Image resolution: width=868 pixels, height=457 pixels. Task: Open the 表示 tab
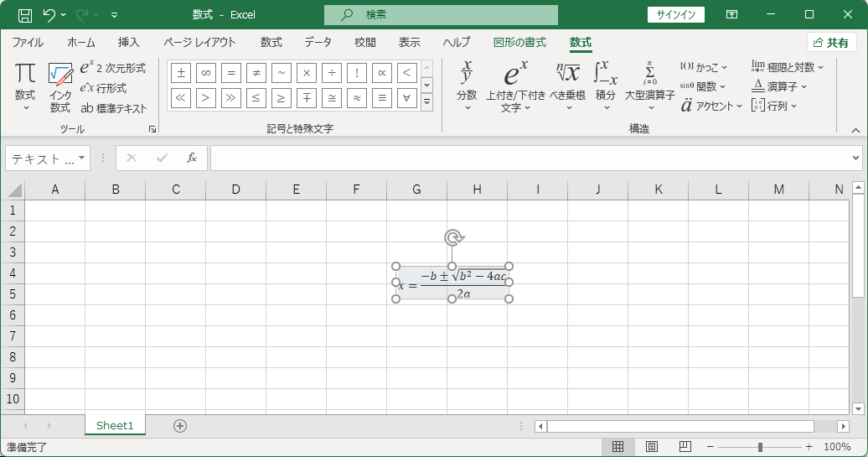[x=409, y=43]
